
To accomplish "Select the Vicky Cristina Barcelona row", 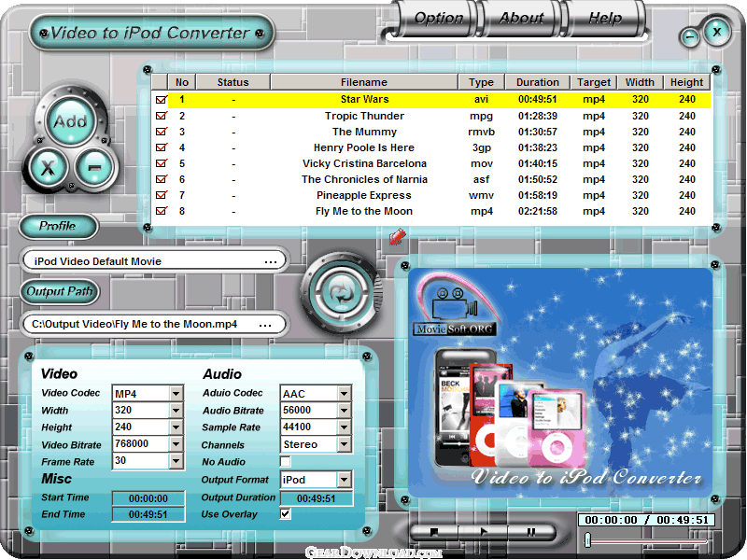I will (x=431, y=163).
